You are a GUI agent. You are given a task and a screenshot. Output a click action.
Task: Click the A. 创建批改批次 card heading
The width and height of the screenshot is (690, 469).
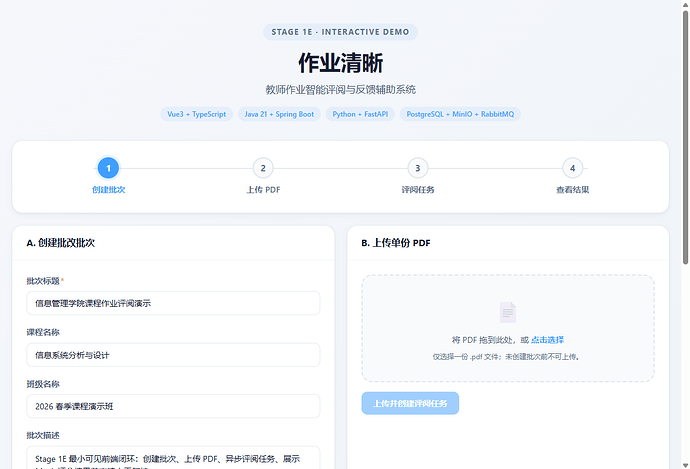tap(61, 243)
